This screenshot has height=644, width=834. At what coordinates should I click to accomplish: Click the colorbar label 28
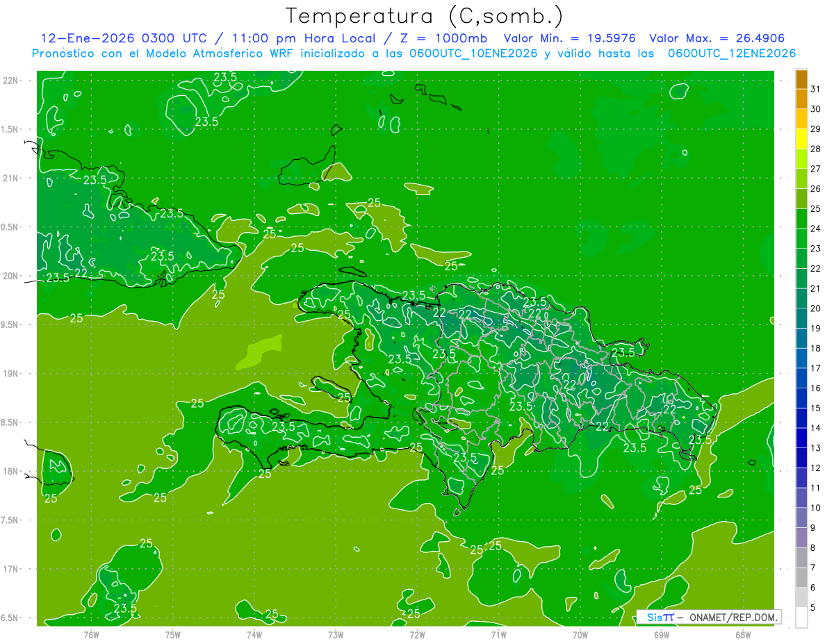(x=816, y=149)
